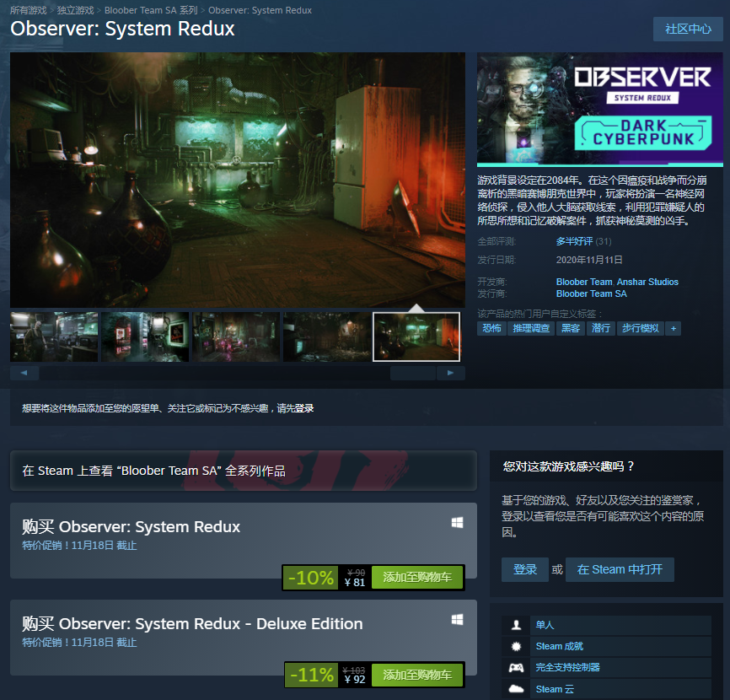Click the -10% discount badge
The height and width of the screenshot is (700, 730).
pos(310,578)
